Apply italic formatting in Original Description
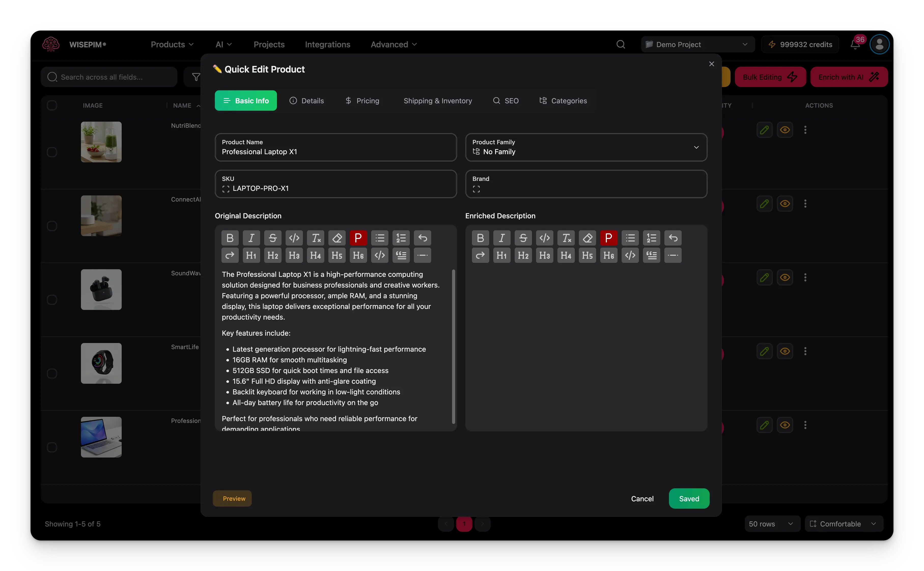The image size is (924, 571). (251, 238)
